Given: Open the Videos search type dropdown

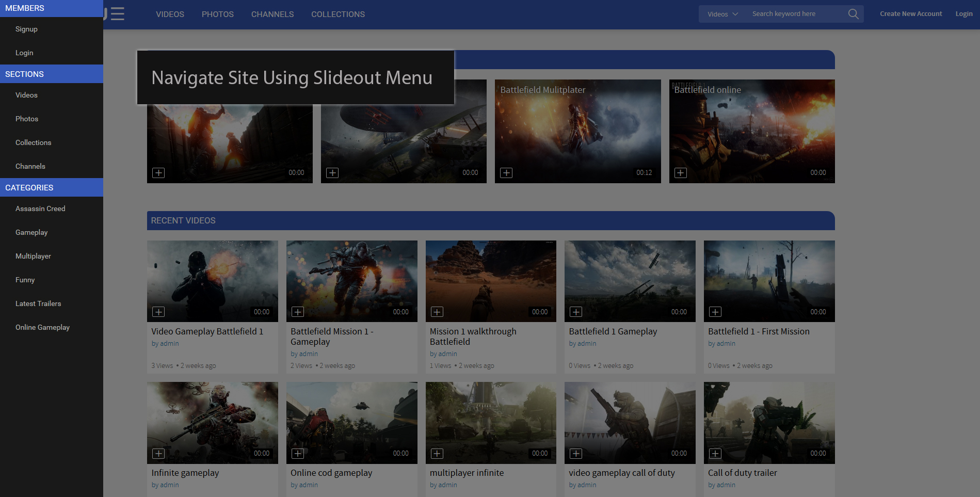Looking at the screenshot, I should point(722,14).
